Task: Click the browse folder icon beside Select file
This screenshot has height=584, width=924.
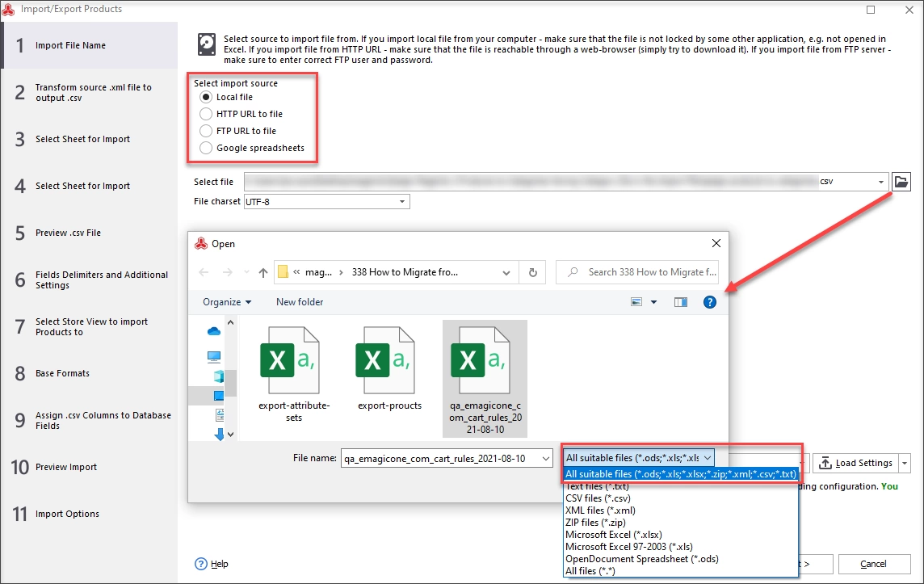Action: pyautogui.click(x=901, y=182)
